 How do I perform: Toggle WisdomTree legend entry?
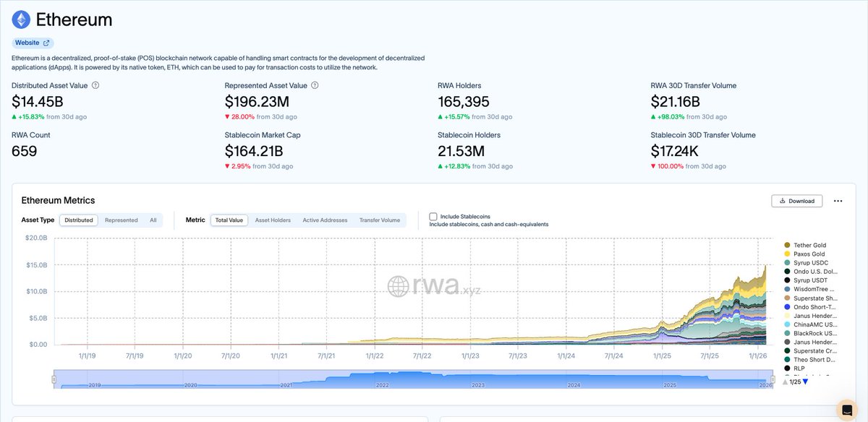pos(810,289)
